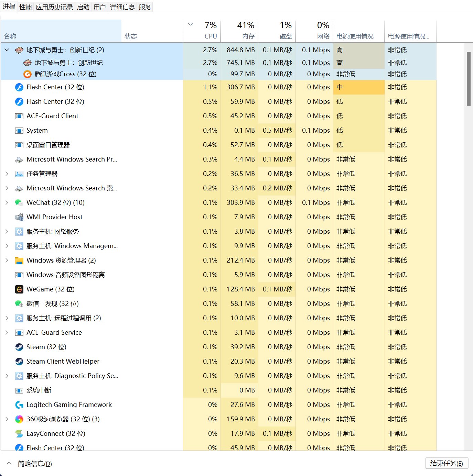Screen dimensions: 473x476
Task: Click the EasyConnect (32 位) icon
Action: pyautogui.click(x=19, y=434)
